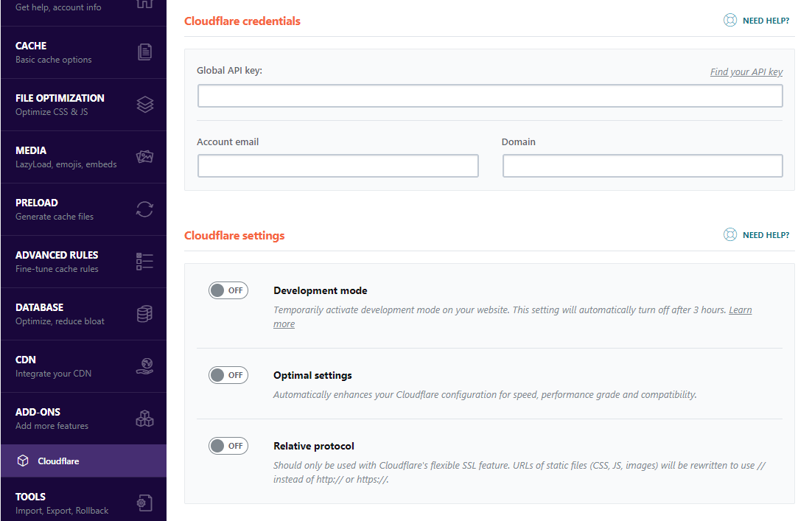Click the 'Cloudflare settings' heading
Image resolution: width=812 pixels, height=521 pixels.
(x=234, y=236)
